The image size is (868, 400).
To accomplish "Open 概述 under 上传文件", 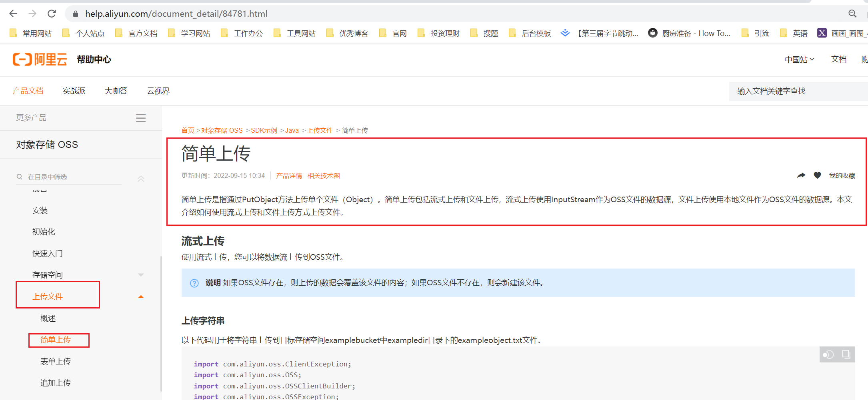I will 48,318.
